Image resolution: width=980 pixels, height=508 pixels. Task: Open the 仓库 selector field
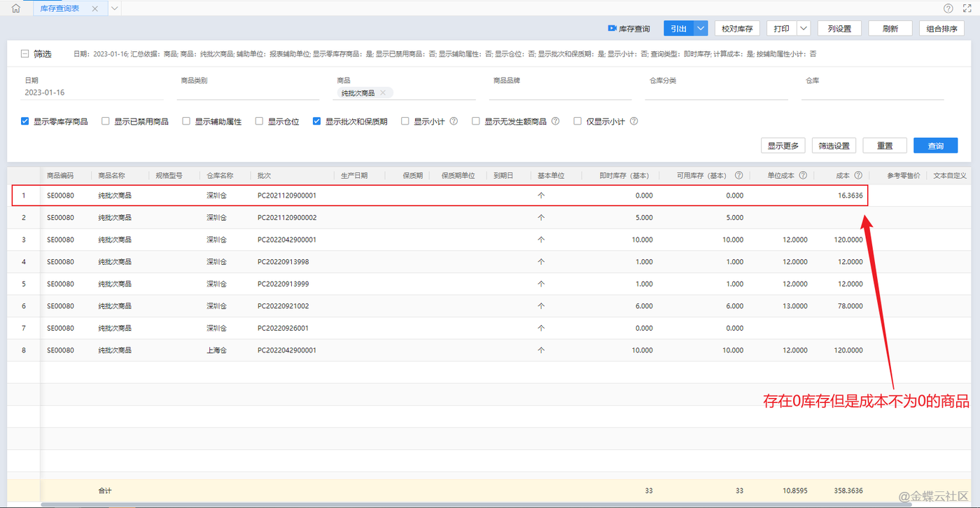pyautogui.click(x=874, y=92)
